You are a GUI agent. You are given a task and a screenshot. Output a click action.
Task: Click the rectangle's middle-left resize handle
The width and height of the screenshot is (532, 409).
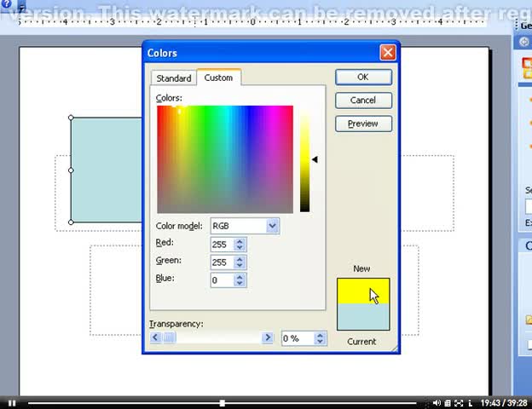(x=71, y=170)
